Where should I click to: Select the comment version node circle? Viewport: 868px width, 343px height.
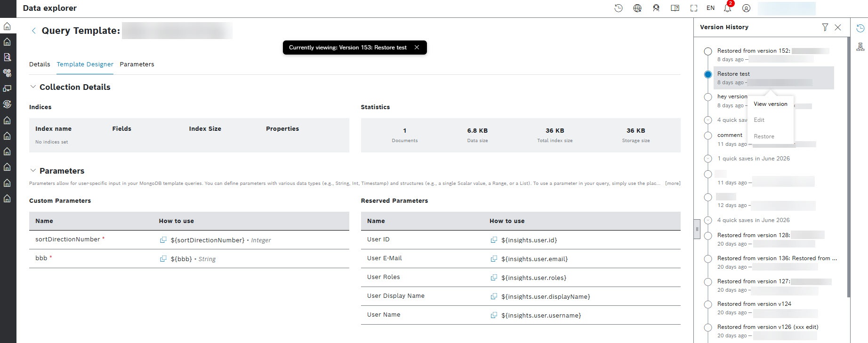tap(708, 136)
